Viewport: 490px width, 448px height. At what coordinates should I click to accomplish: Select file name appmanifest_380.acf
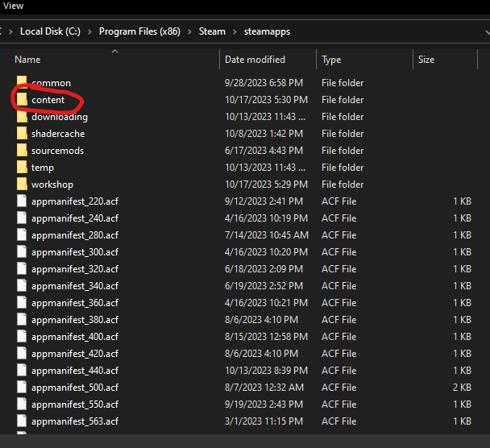pyautogui.click(x=75, y=320)
